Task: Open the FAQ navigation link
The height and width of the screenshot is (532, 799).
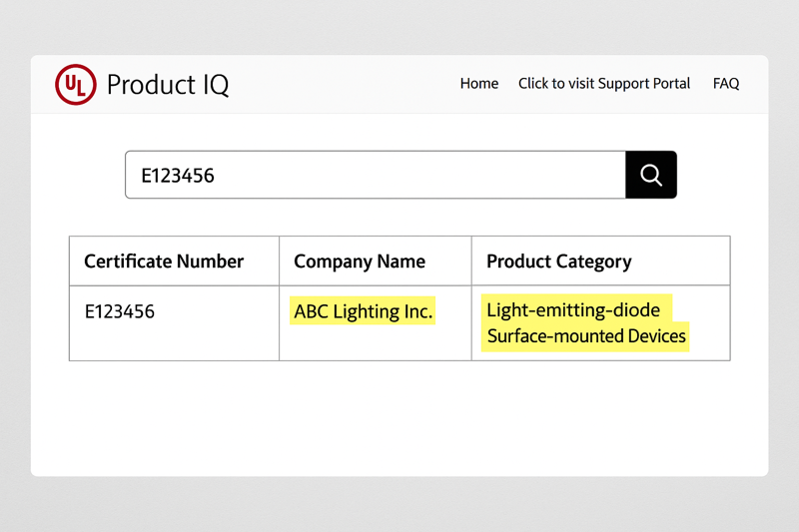Action: coord(726,84)
